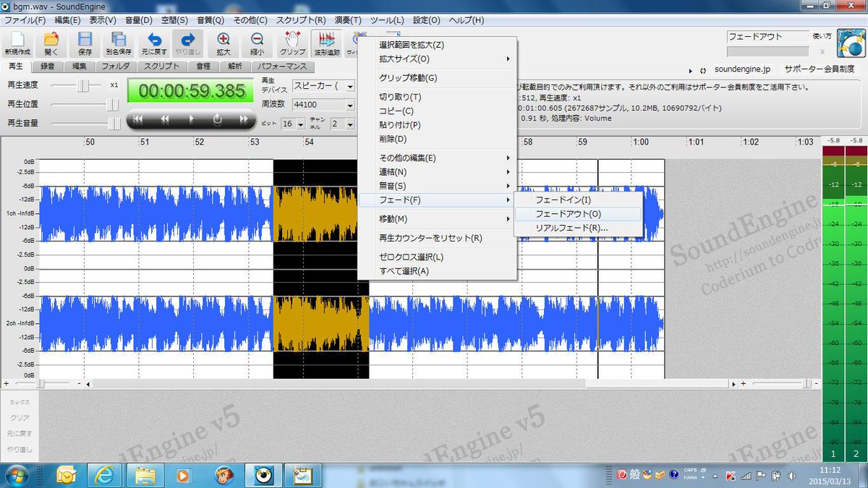This screenshot has width=868, height=488.
Task: Open the ツール(L) menu
Action: click(x=387, y=20)
